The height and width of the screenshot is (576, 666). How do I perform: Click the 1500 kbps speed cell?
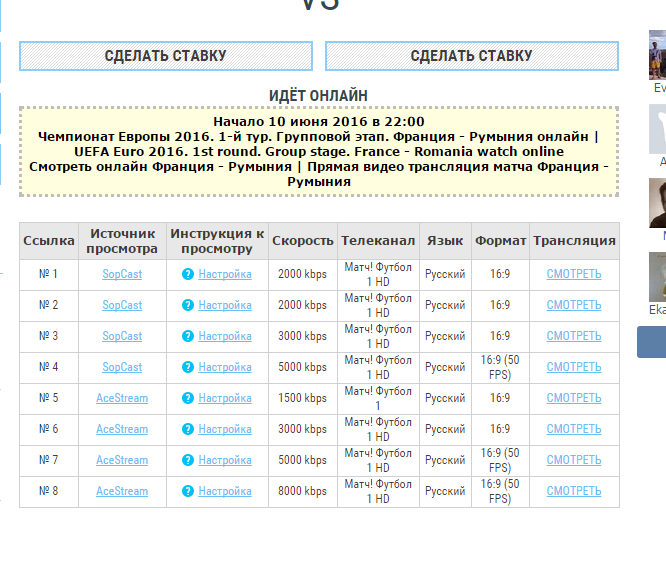(x=302, y=398)
